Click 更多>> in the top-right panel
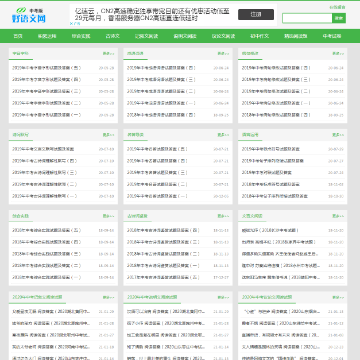The height and width of the screenshot is (360, 360). tap(338, 53)
